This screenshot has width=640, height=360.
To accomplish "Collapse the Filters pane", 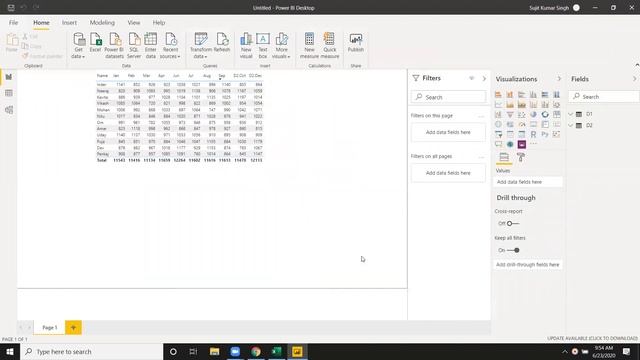I will [484, 78].
